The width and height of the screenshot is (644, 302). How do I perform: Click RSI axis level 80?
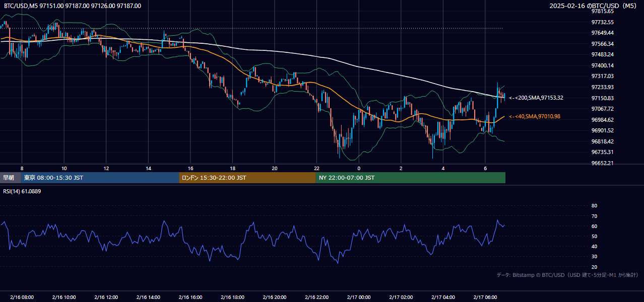coord(594,206)
